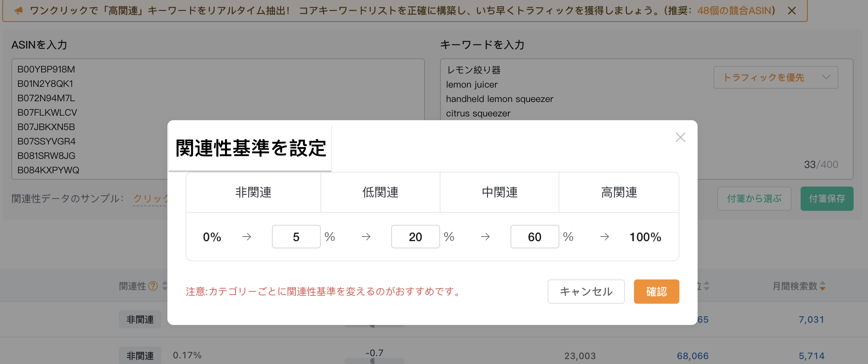Edit the 20% medium-relevance threshold field
The height and width of the screenshot is (364, 868).
point(415,237)
